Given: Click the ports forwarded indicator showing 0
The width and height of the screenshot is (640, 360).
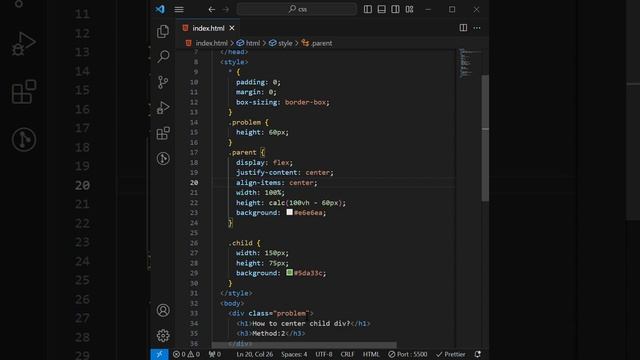Looking at the screenshot, I should [215, 354].
